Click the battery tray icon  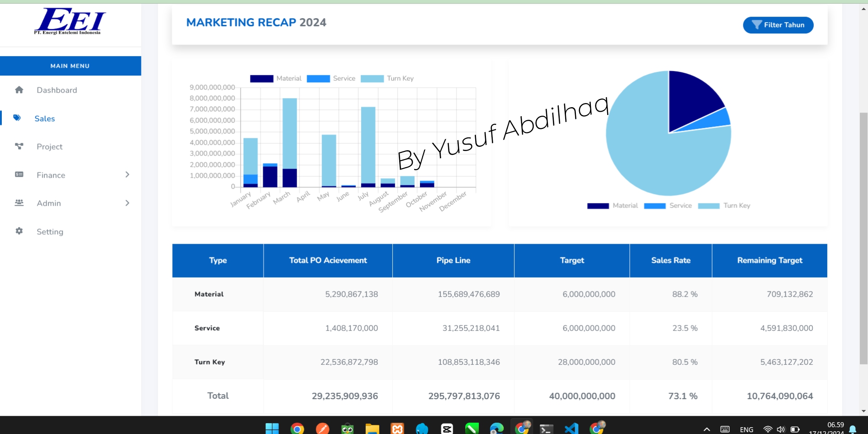coord(795,429)
